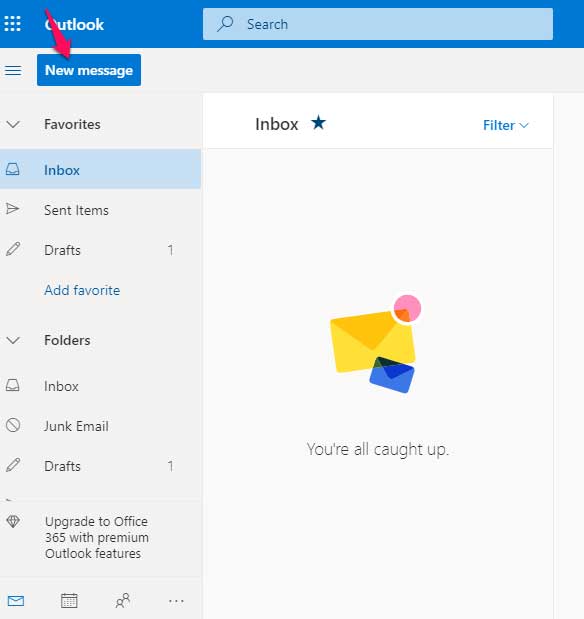Open Drafts under Folders
Viewport: 584px width, 619px height.
click(100, 466)
